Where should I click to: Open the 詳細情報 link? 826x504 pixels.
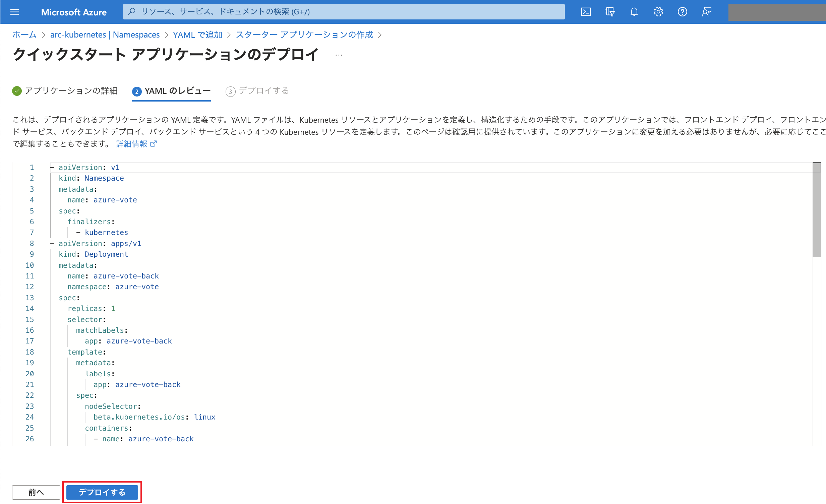click(132, 144)
